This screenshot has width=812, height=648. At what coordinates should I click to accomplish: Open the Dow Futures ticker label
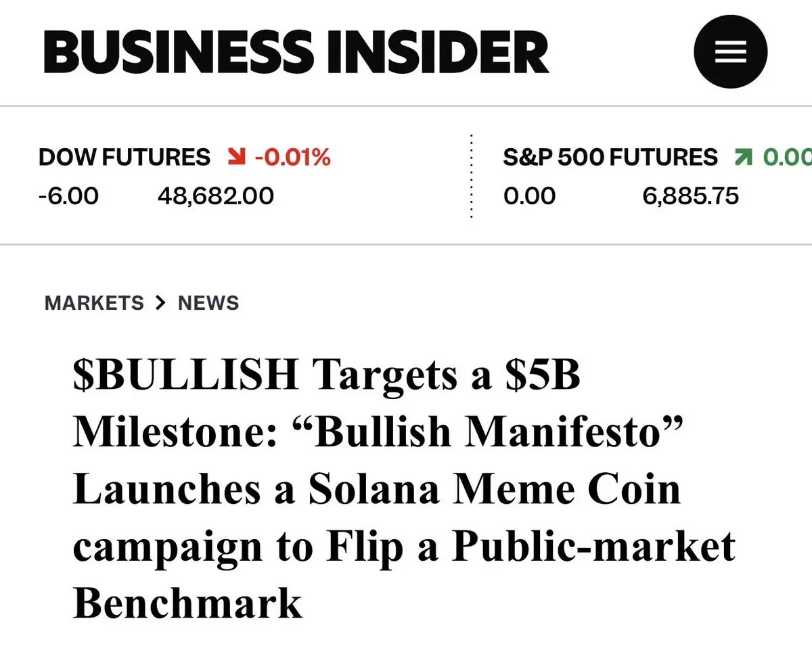[125, 158]
